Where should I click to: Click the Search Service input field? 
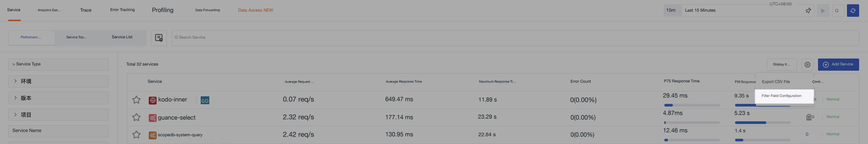pos(515,37)
